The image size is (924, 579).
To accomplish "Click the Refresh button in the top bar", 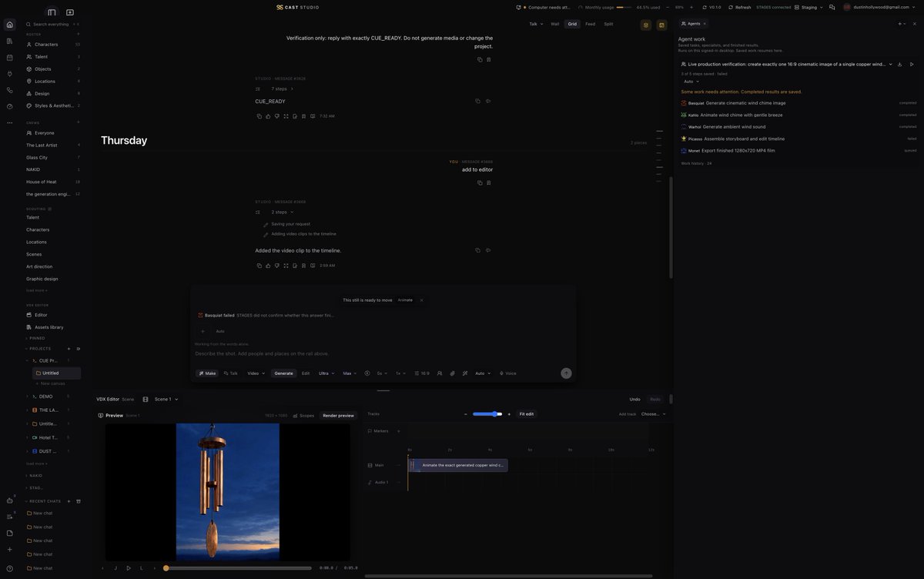I will (x=740, y=7).
